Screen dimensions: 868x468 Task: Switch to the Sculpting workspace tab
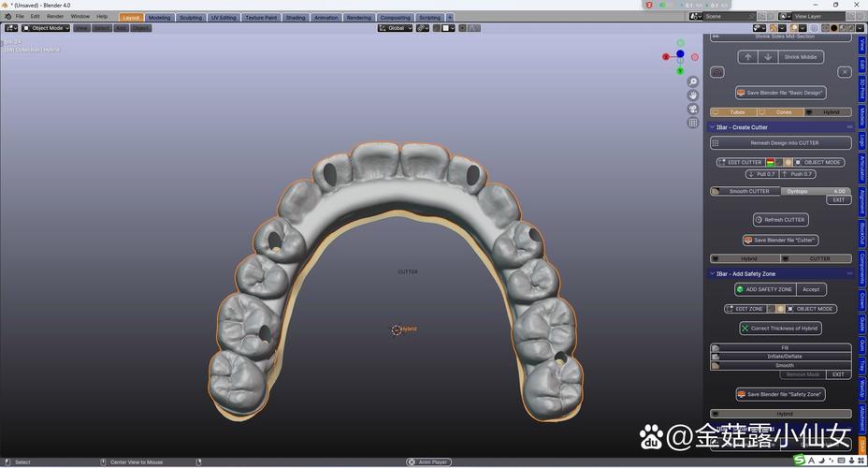190,17
